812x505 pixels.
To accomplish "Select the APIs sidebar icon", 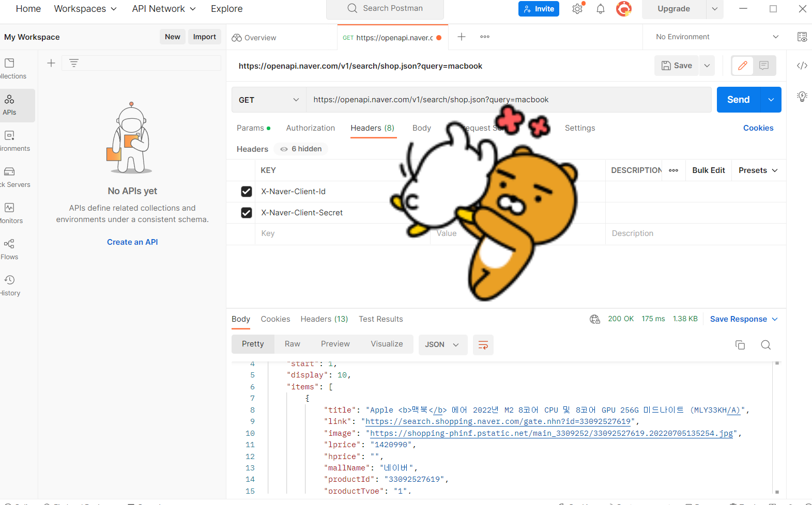I will tap(9, 99).
